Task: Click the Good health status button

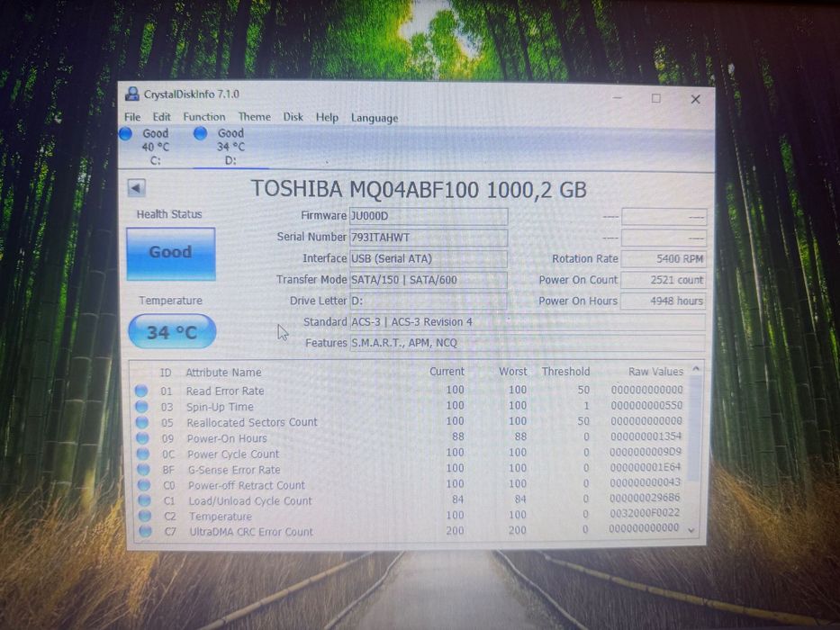Action: [171, 254]
